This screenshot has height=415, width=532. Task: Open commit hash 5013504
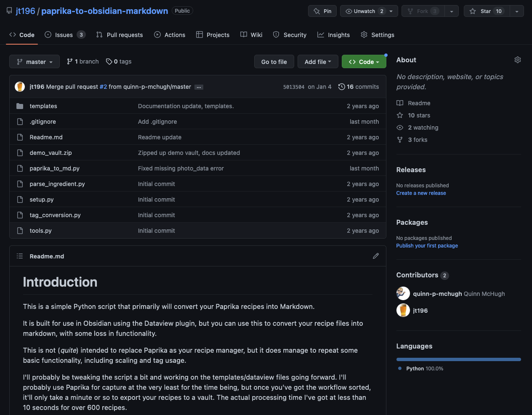tap(293, 87)
